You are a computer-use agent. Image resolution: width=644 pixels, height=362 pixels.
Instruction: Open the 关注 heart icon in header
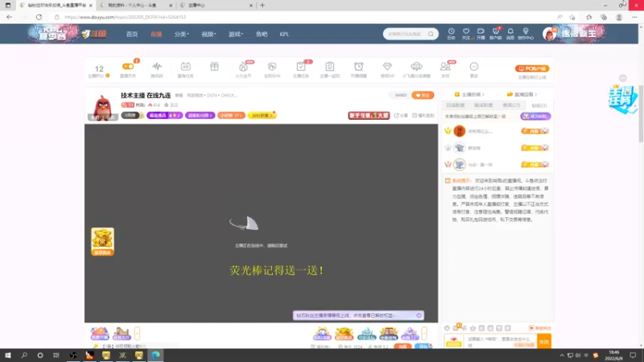tap(466, 34)
